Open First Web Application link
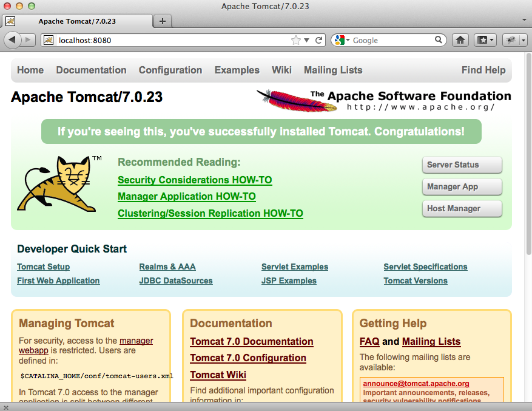The width and height of the screenshot is (532, 411). (58, 280)
